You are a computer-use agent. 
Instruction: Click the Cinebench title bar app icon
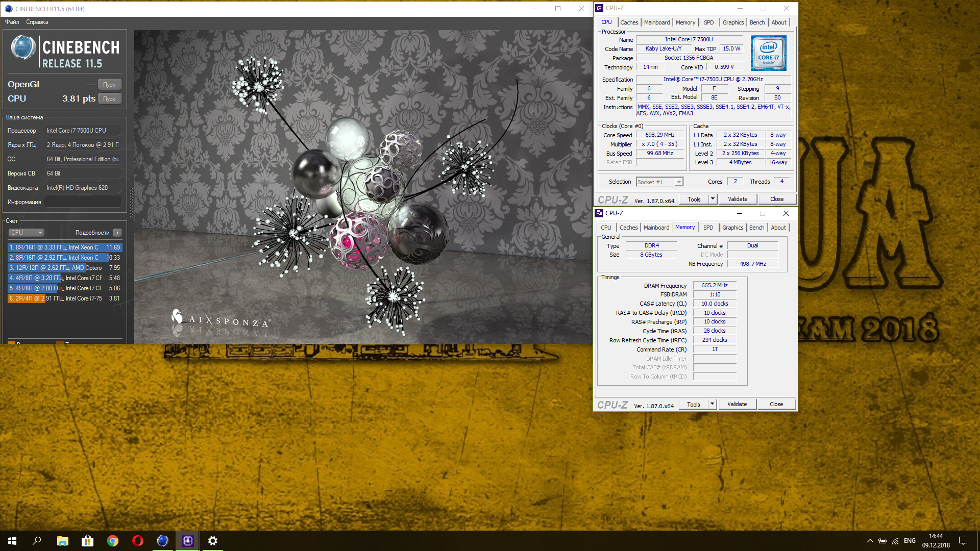click(8, 9)
